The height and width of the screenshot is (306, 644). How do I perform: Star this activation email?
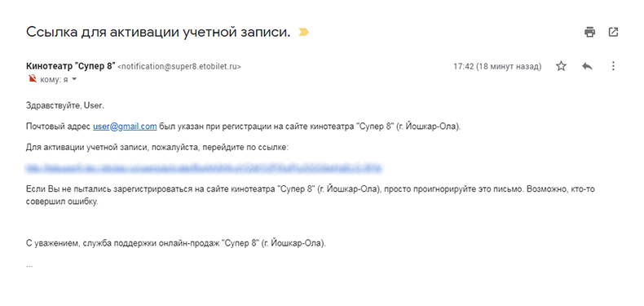pyautogui.click(x=561, y=66)
